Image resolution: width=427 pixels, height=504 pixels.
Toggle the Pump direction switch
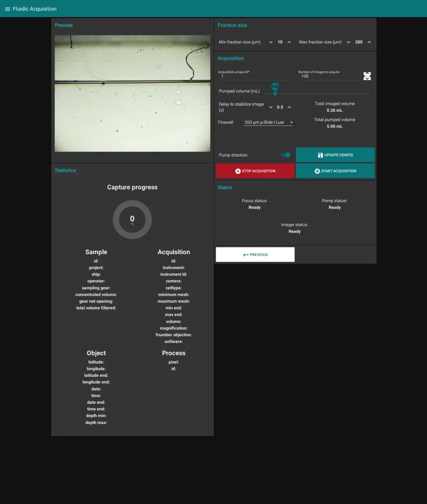coord(286,155)
